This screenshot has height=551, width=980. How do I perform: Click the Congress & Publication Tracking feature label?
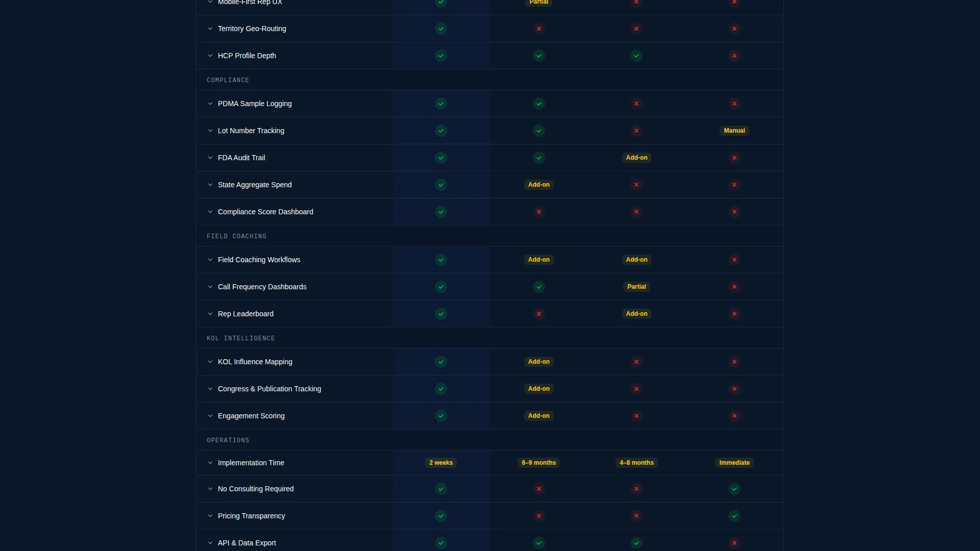[x=269, y=389]
